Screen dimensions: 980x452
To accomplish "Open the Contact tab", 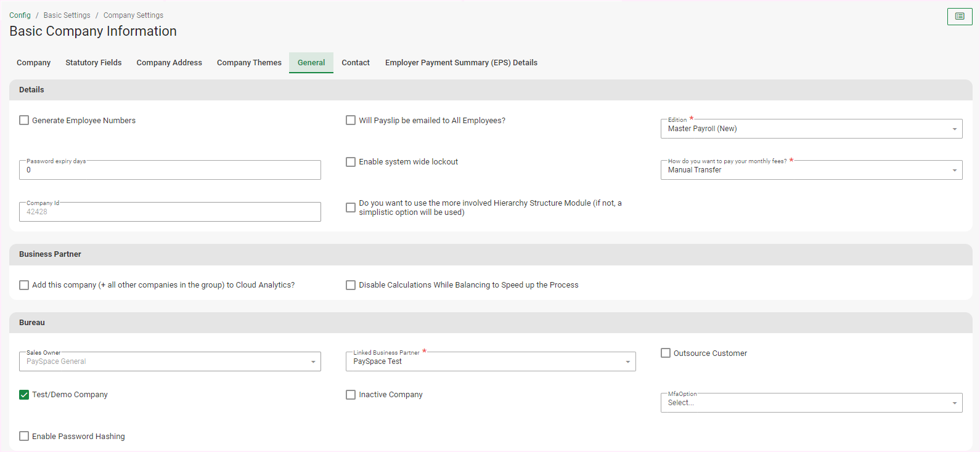I will click(x=356, y=63).
